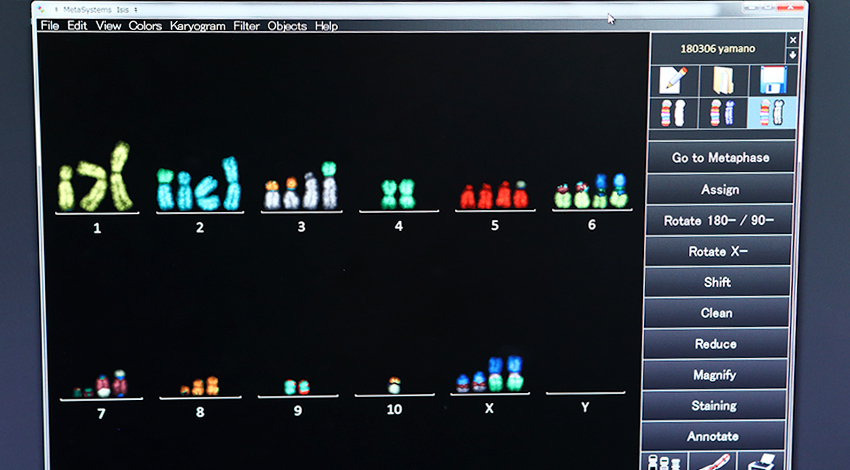This screenshot has width=850, height=470.
Task: Click the note-and-pencil edit icon
Action: tap(673, 81)
